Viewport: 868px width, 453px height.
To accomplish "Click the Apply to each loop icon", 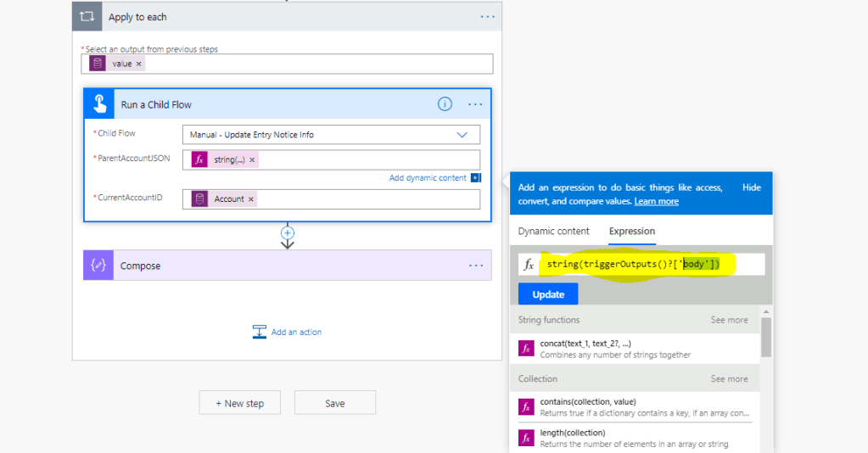I will pos(87,17).
